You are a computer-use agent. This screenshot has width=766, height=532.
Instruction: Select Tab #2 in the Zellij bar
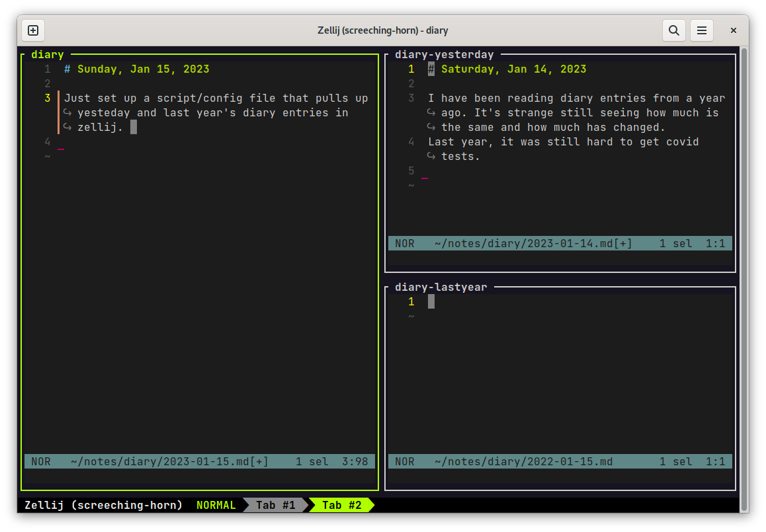(341, 505)
